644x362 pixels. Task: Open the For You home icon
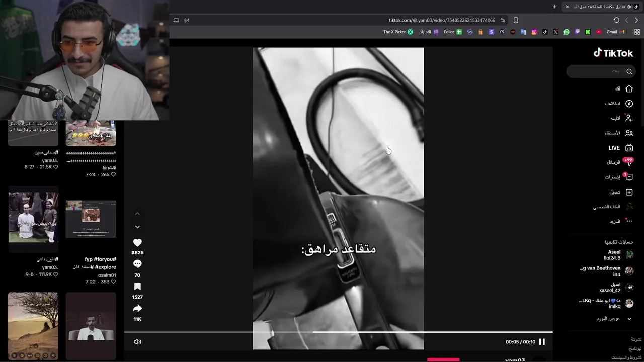[629, 88]
